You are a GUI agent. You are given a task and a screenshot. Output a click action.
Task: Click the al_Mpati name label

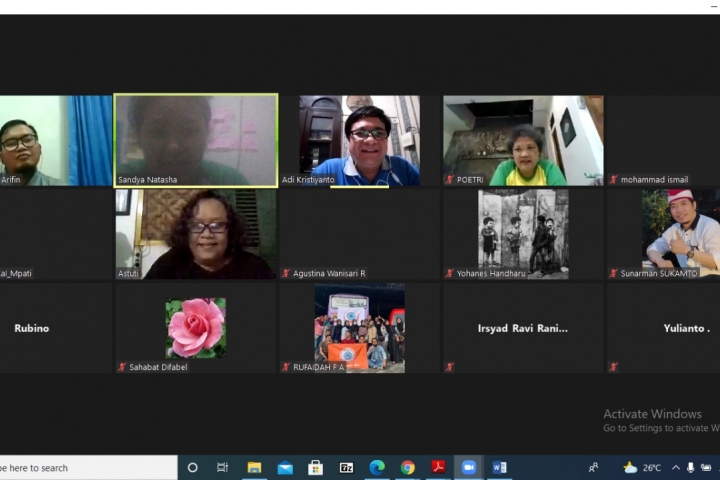(x=16, y=273)
